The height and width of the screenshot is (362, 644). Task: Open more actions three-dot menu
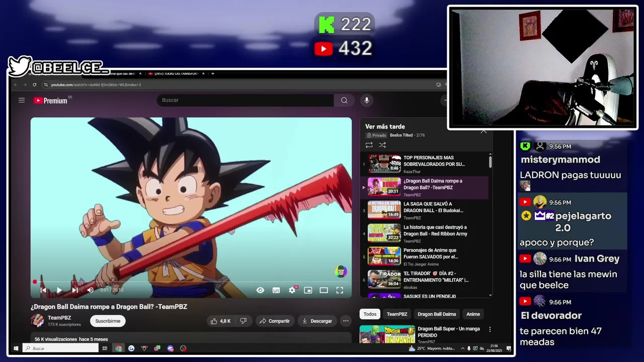pyautogui.click(x=346, y=321)
